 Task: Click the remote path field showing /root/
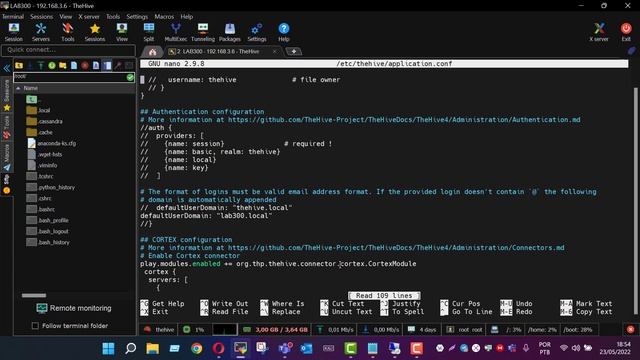[x=70, y=77]
